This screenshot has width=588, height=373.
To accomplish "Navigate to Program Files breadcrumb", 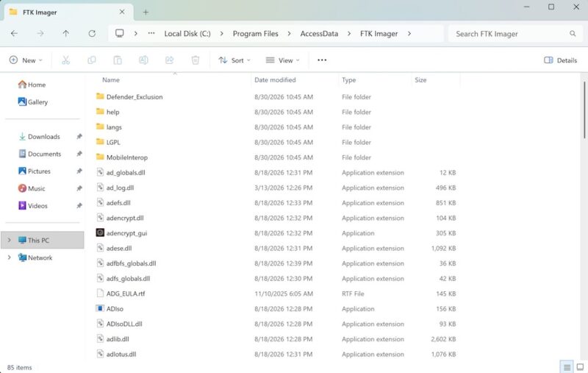I will 255,33.
